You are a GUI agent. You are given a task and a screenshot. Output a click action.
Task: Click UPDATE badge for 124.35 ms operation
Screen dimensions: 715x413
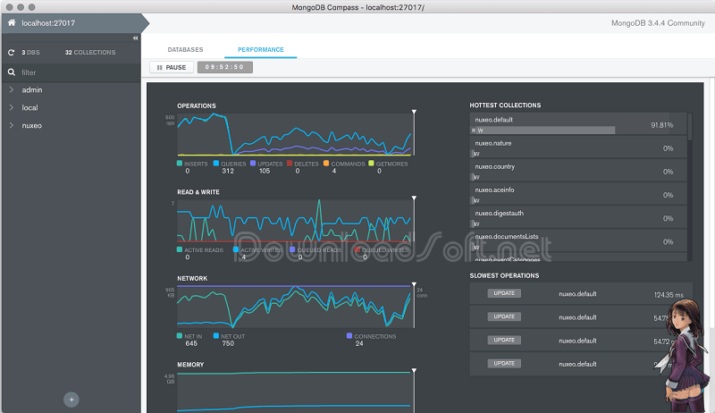(504, 293)
